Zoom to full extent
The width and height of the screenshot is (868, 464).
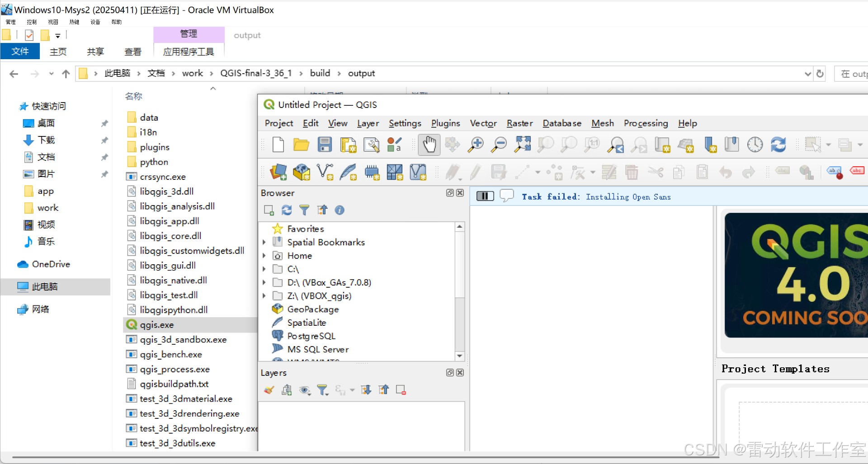coord(523,145)
